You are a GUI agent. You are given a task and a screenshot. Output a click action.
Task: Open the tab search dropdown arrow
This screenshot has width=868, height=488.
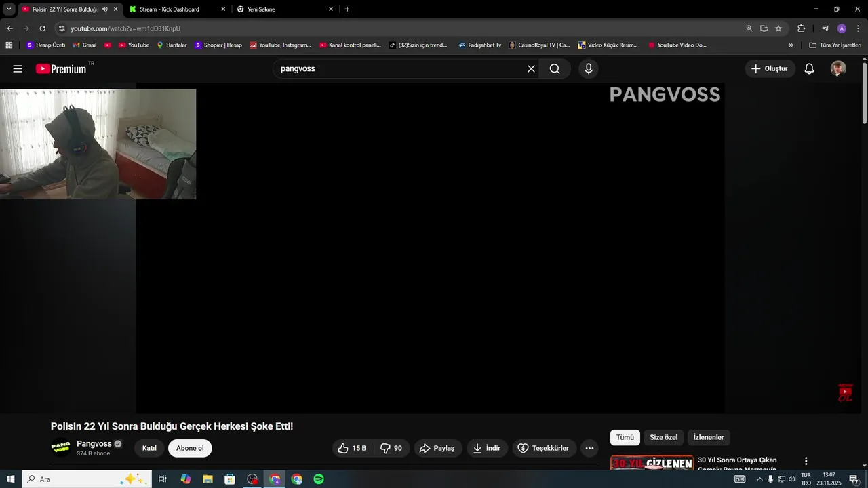click(9, 9)
